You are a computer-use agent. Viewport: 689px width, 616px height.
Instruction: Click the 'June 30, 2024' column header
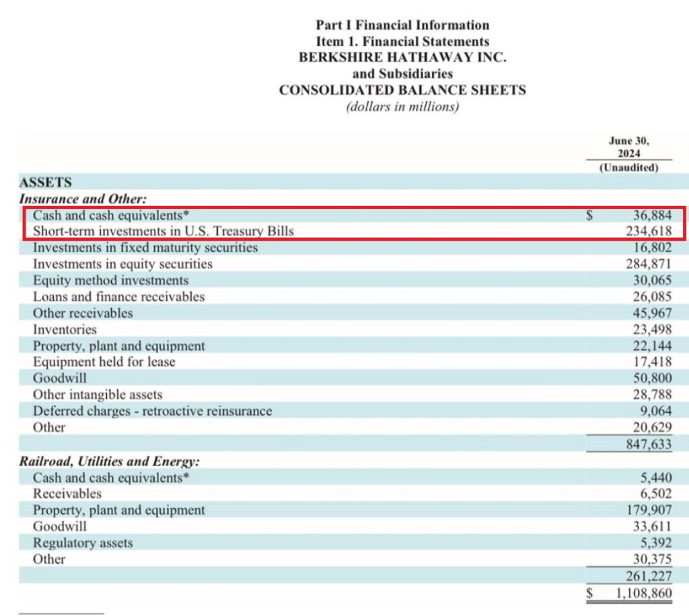[x=629, y=147]
